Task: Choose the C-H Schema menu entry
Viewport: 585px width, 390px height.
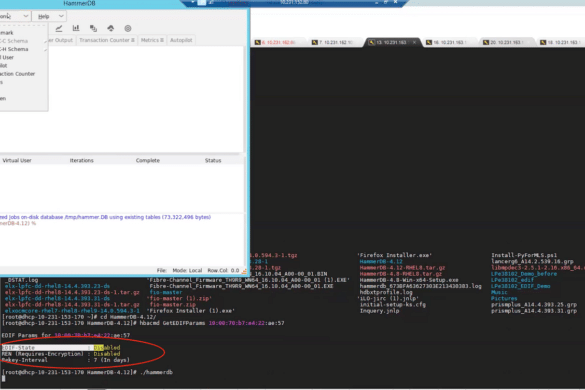Action: point(23,49)
